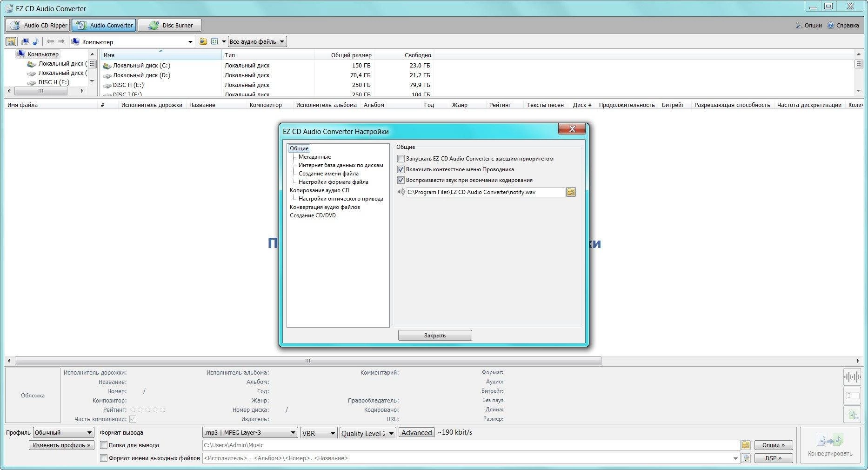Screen dimensions: 868x470
Task: Toggle Explorer context menu checkbox
Action: [401, 169]
